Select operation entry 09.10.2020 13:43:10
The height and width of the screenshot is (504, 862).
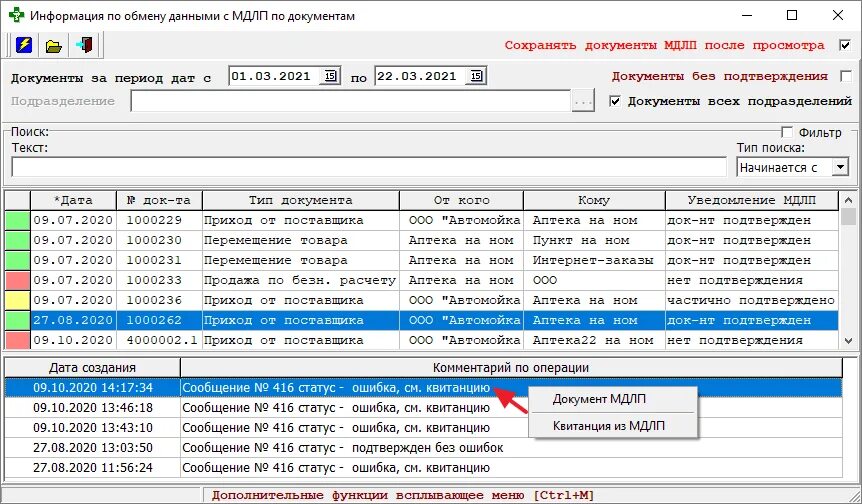423,428
